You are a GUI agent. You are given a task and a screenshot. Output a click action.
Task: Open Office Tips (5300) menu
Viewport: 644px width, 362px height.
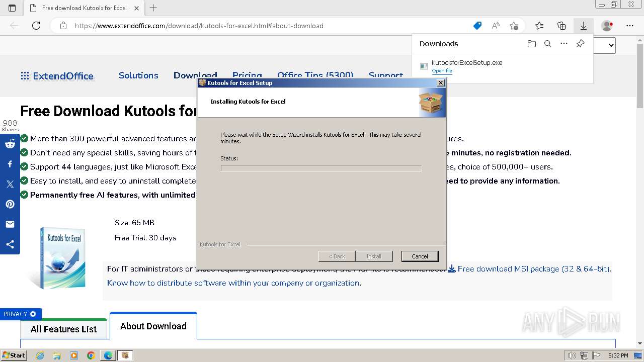(315, 75)
